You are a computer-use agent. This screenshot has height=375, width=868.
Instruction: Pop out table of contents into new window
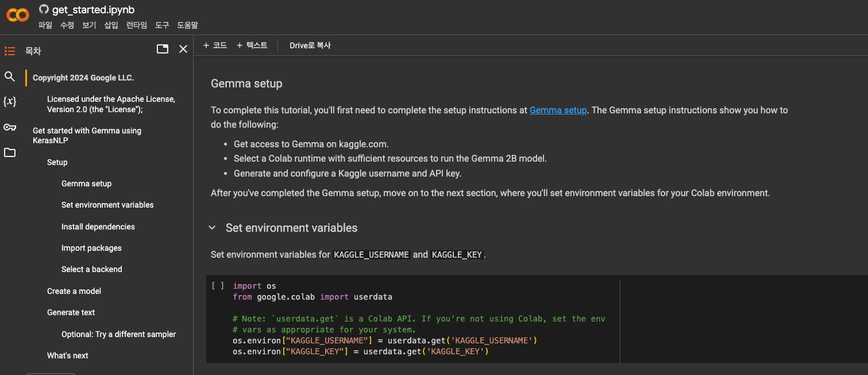point(163,49)
